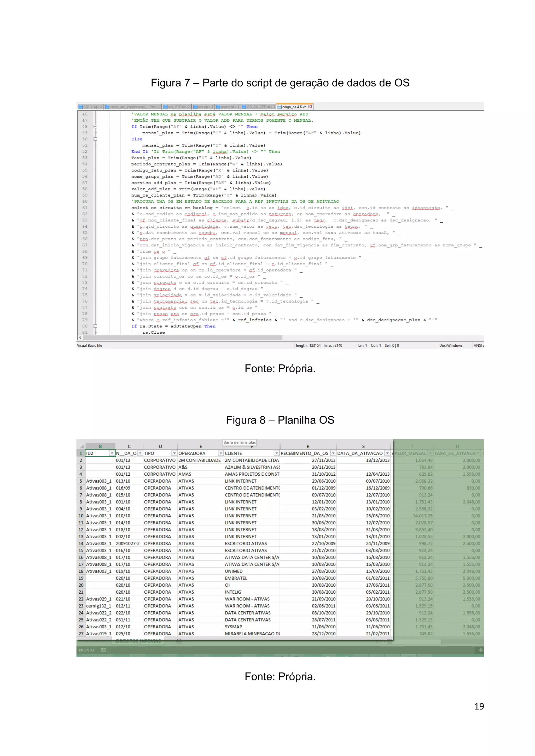The image size is (535, 756).
Task: Click date cell '18/12/2013'
Action: pos(363,460)
